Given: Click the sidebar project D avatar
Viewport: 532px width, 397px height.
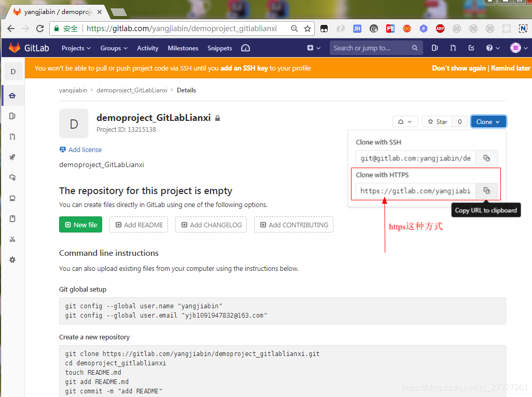Looking at the screenshot, I should coord(13,72).
